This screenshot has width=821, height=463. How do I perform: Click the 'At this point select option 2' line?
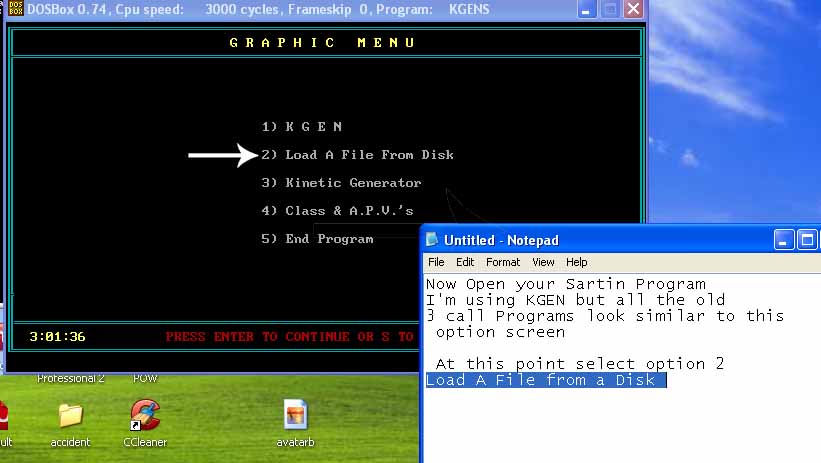(580, 363)
